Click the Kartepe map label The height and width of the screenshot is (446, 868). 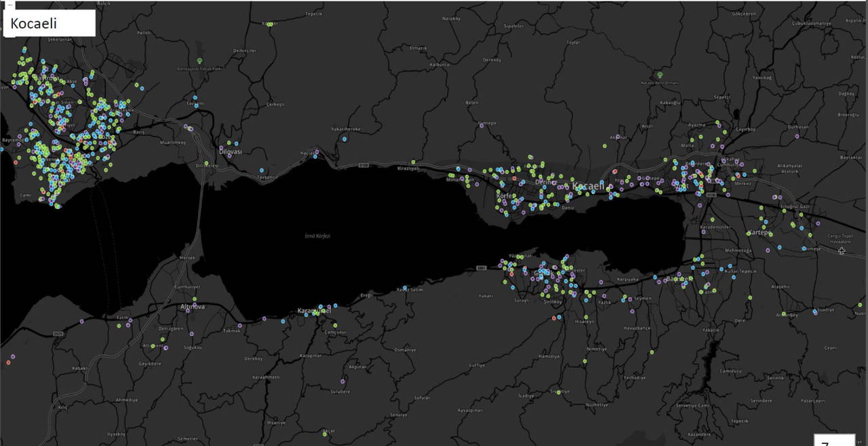coord(759,233)
